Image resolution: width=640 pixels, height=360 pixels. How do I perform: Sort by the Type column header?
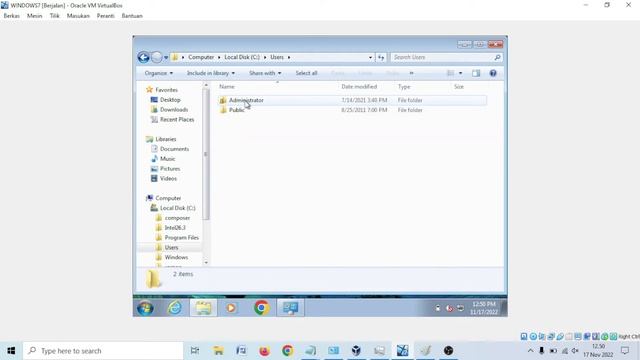[404, 87]
